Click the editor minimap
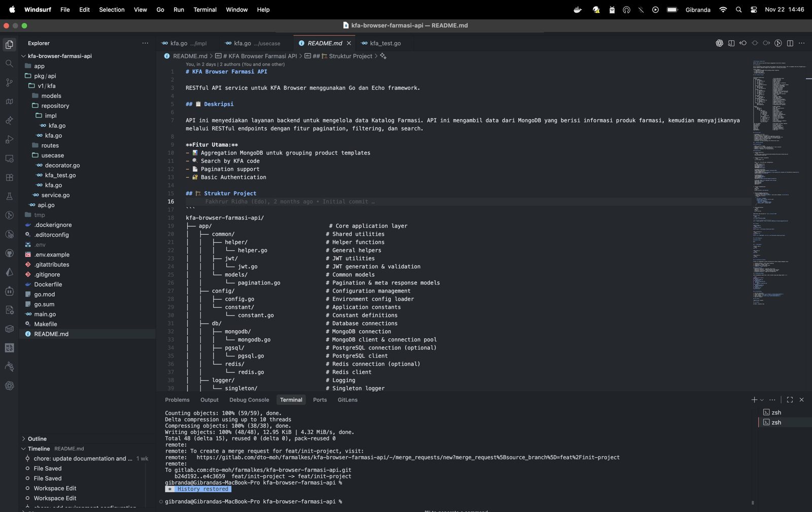Image resolution: width=812 pixels, height=512 pixels. point(779,183)
